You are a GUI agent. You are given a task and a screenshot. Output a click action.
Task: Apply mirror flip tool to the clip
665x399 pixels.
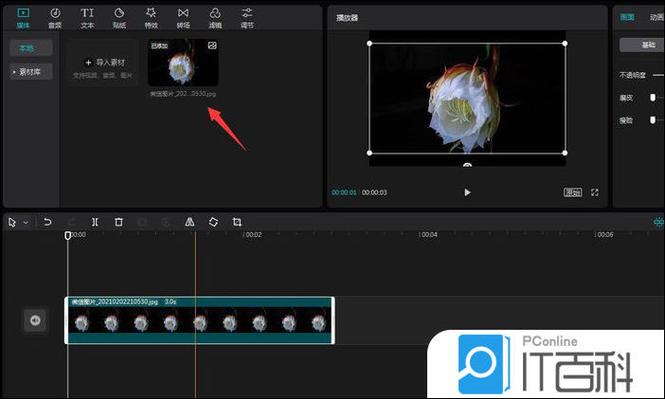[x=190, y=222]
